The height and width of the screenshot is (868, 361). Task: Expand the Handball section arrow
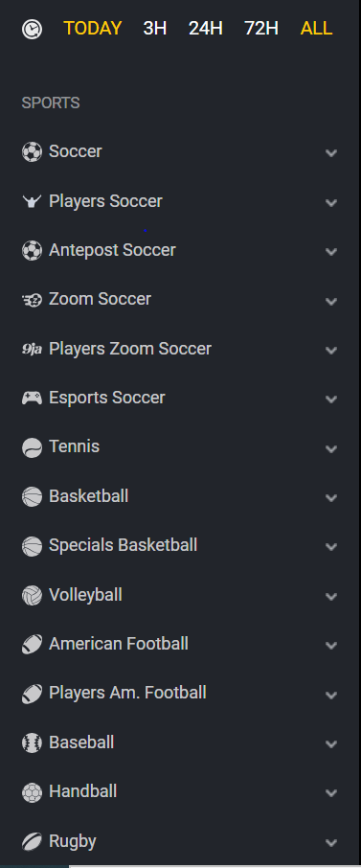(x=331, y=793)
